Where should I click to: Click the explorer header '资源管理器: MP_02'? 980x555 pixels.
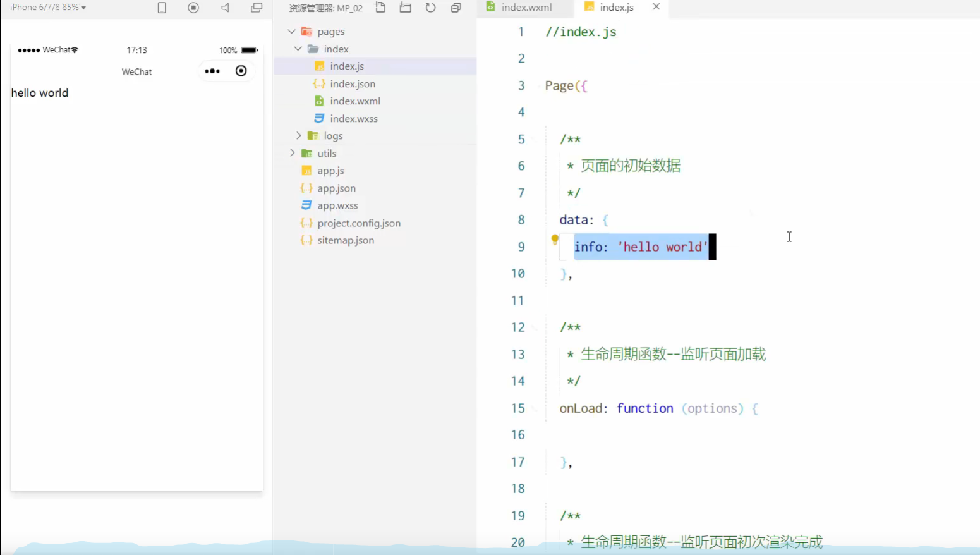(x=325, y=8)
